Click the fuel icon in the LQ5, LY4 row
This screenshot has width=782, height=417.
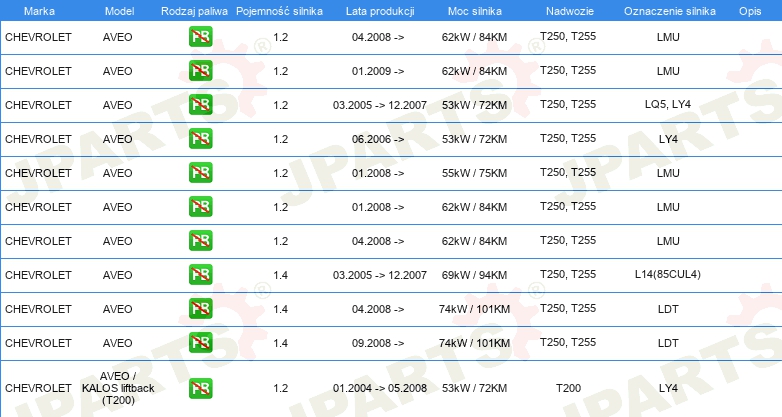click(200, 105)
